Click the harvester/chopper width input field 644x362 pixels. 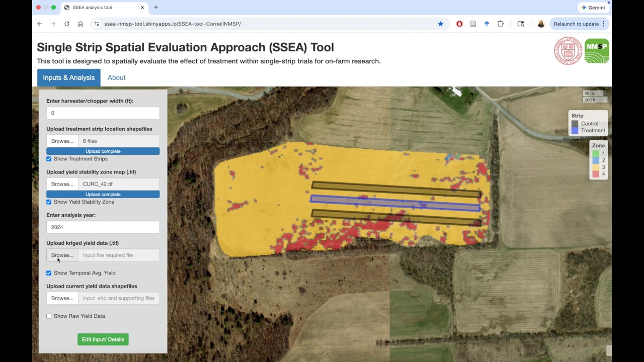[x=103, y=113]
